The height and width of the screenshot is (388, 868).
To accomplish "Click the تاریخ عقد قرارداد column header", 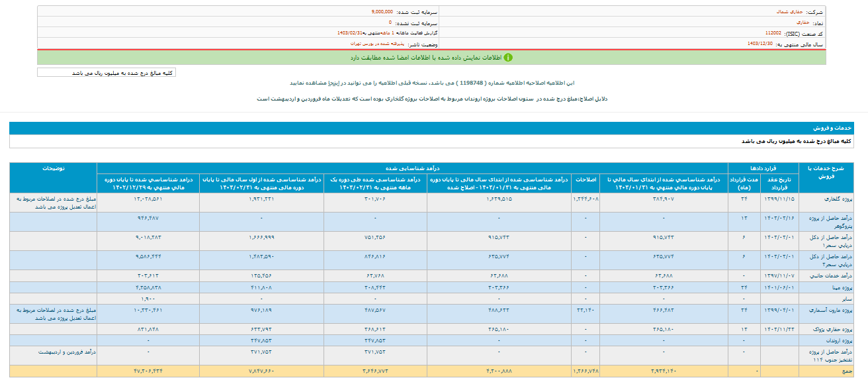I will pos(778,183).
